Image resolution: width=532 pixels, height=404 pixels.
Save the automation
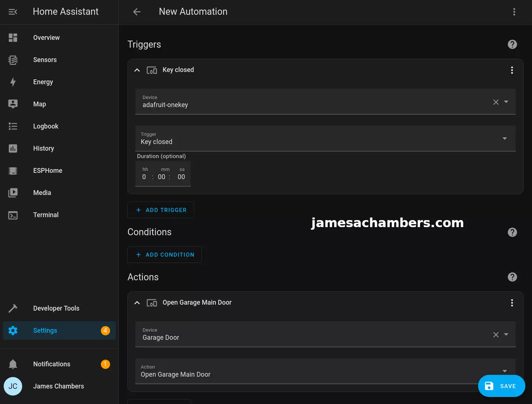(x=501, y=386)
